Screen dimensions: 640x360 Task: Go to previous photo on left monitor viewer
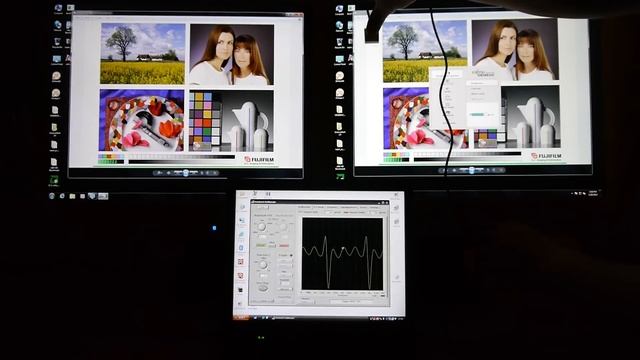pyautogui.click(x=178, y=173)
